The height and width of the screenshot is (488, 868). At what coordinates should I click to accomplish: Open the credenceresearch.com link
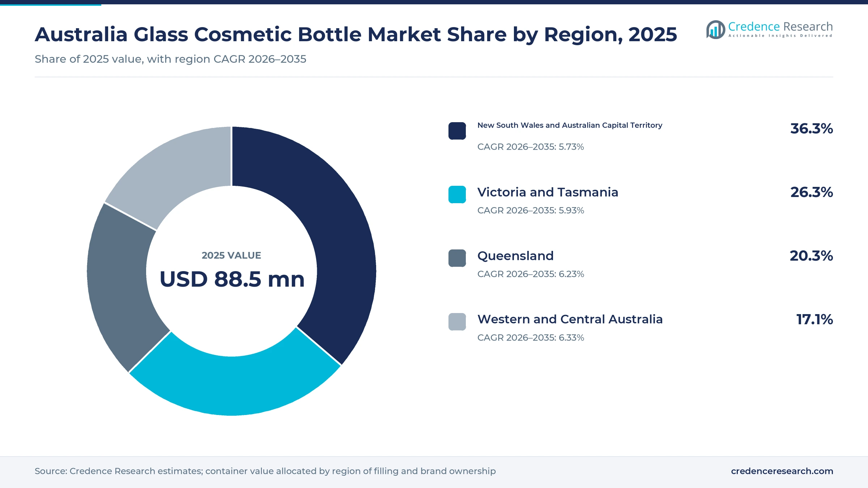click(x=782, y=471)
